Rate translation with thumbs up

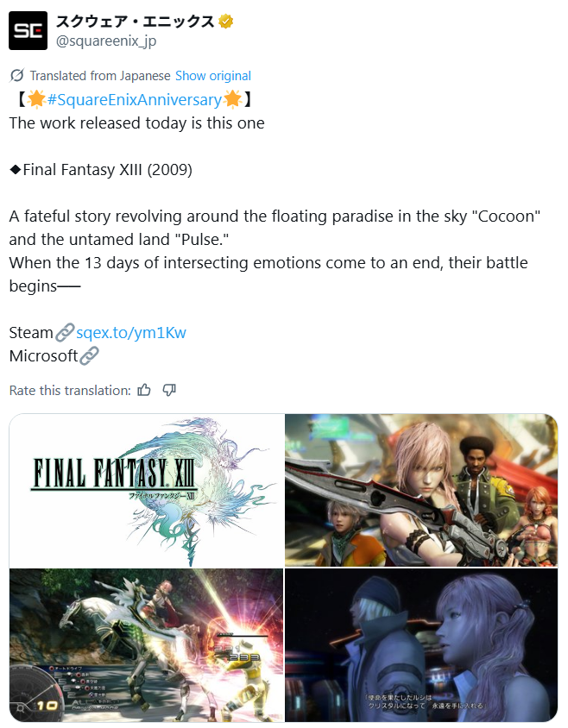(144, 390)
